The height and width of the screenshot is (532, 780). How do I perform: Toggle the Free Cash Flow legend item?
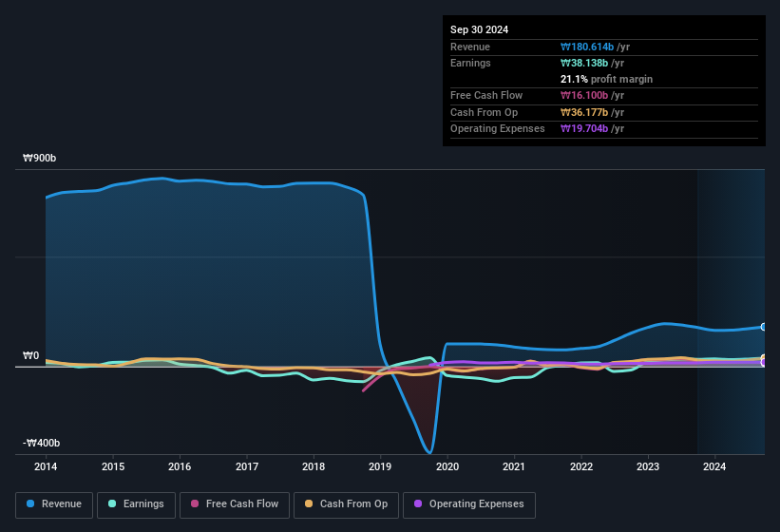point(235,504)
